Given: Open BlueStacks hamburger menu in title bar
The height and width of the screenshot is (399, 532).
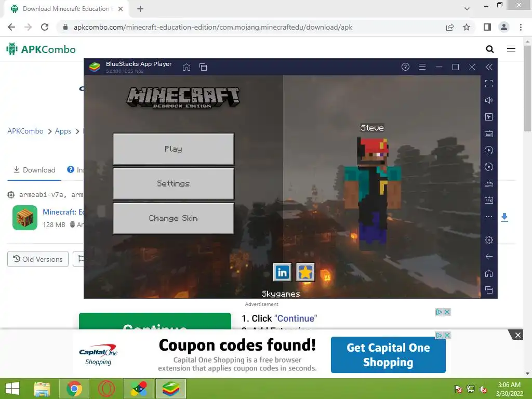Looking at the screenshot, I should point(422,67).
